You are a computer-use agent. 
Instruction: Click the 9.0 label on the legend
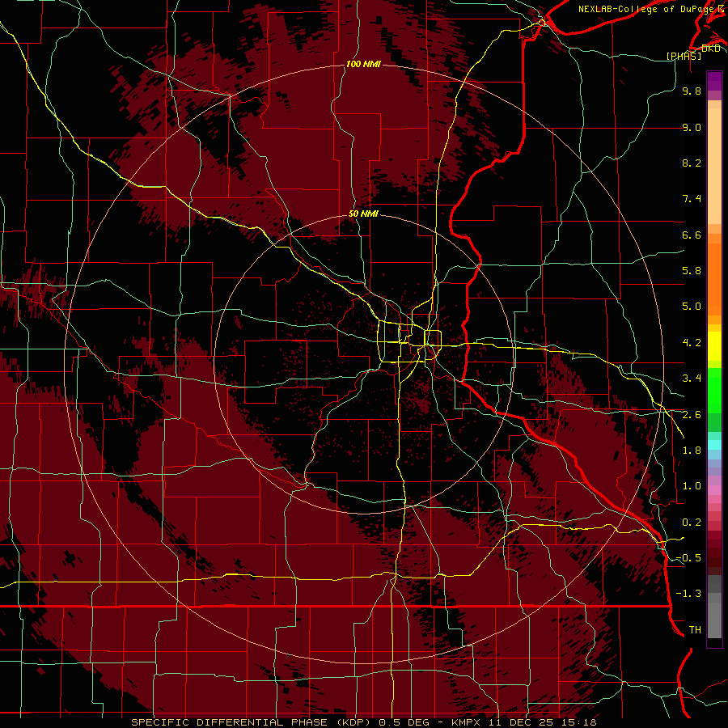692,127
